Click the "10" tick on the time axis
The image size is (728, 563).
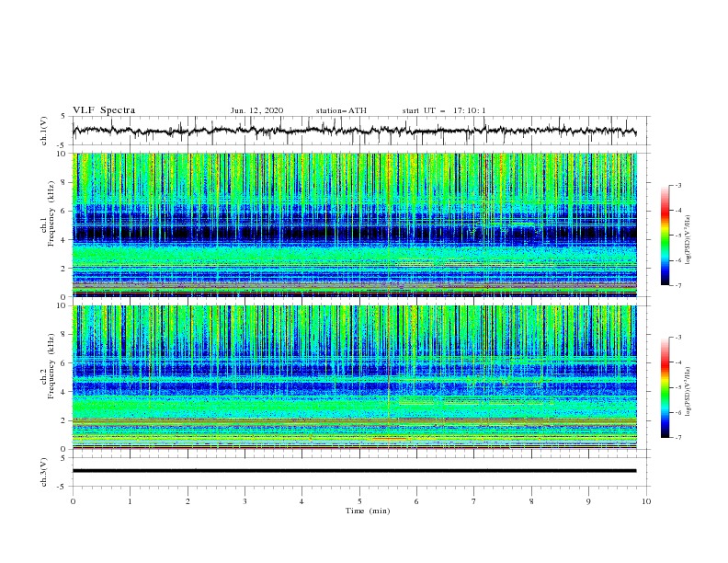click(646, 501)
